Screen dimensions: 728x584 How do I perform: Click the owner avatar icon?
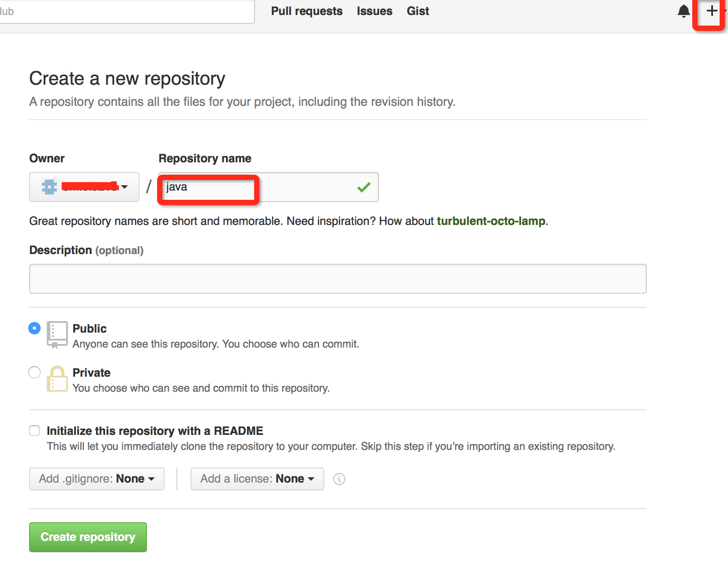[49, 187]
